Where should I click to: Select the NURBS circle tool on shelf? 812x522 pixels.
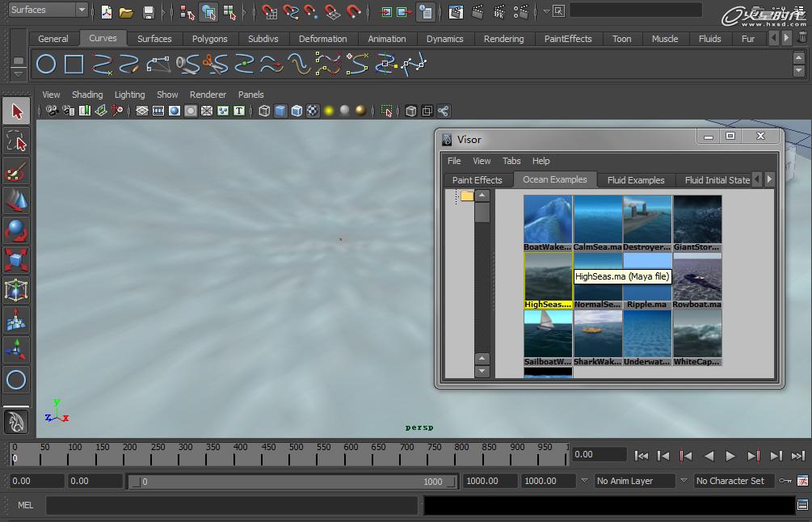[x=46, y=64]
